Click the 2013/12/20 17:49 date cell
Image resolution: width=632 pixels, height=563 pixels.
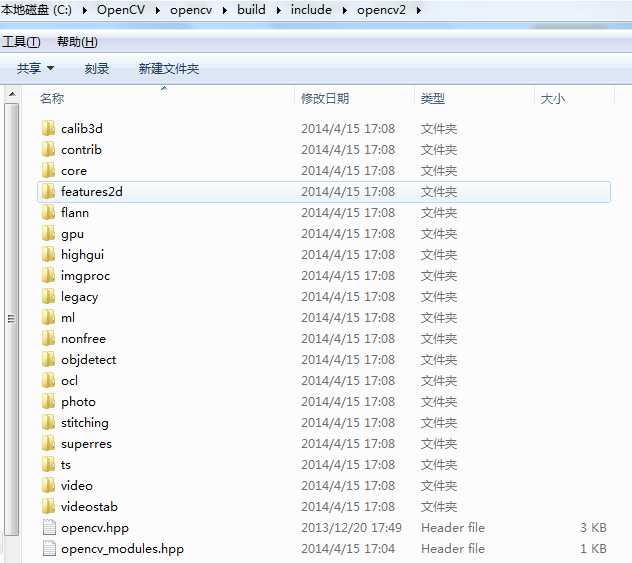[x=351, y=528]
